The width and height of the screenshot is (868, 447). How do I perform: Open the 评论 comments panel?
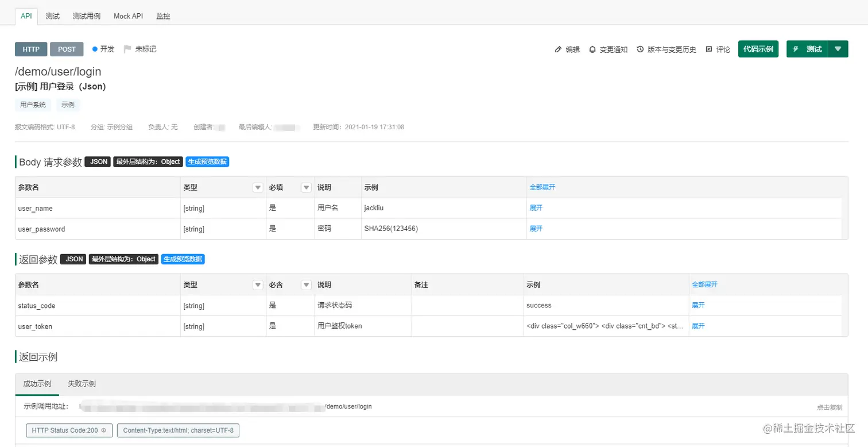[718, 49]
